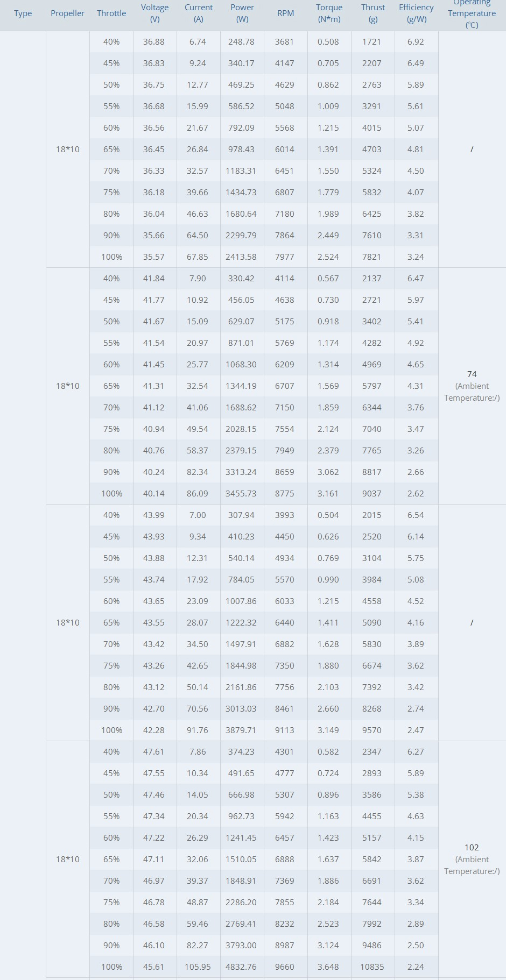Click the 7977 RPM value
The image size is (506, 980).
285,257
